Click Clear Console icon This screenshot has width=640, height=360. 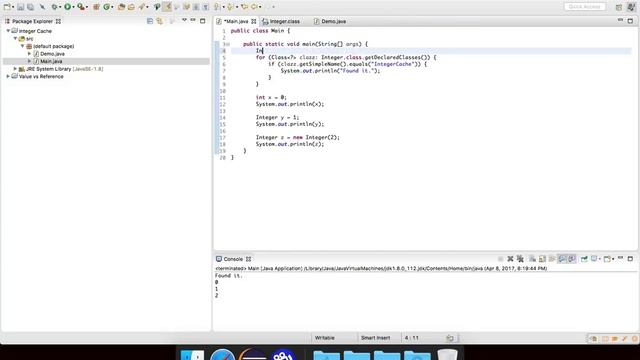pos(532,259)
